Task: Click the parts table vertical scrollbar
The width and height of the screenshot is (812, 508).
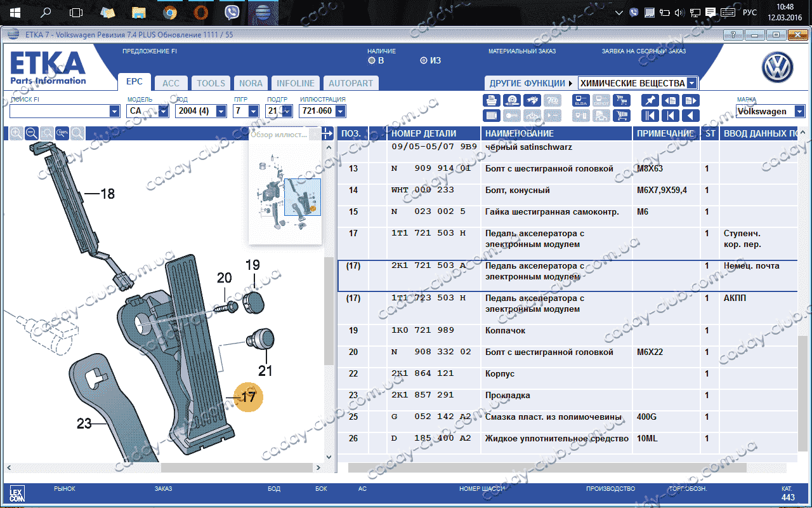Action: click(x=803, y=394)
